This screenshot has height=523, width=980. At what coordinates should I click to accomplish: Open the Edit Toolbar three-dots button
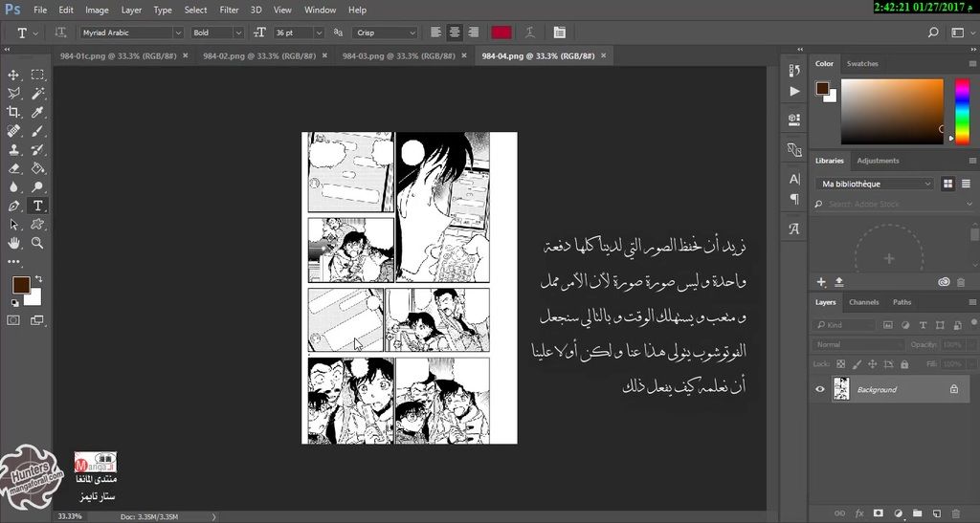pyautogui.click(x=13, y=262)
